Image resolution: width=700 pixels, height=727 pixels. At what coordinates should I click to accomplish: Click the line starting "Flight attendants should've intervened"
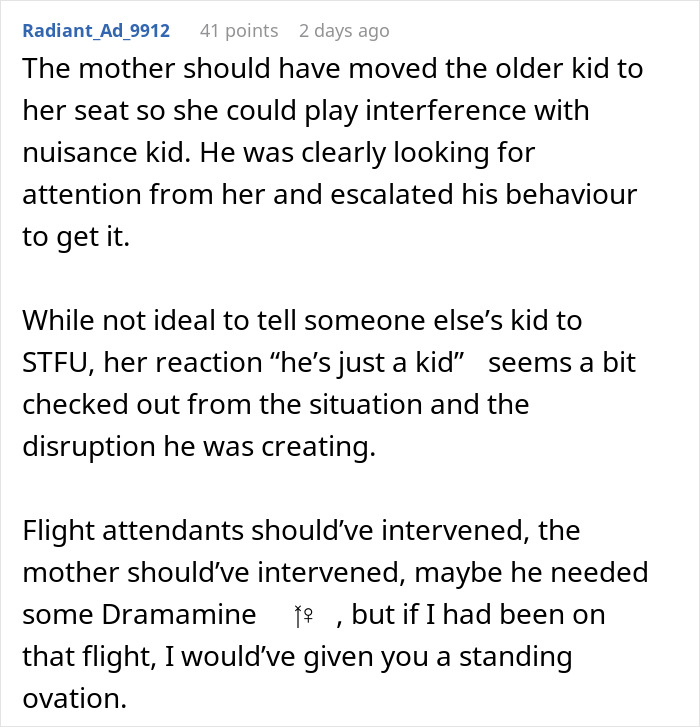pos(301,530)
